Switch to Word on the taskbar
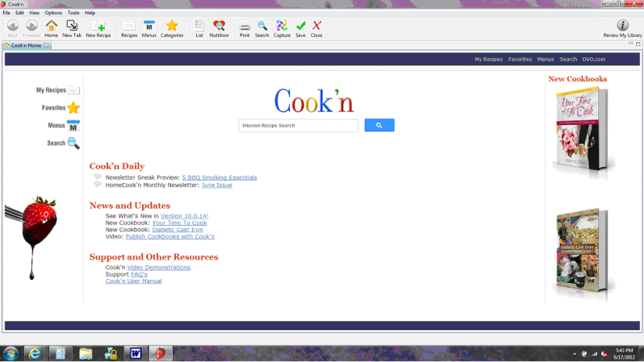Image resolution: width=644 pixels, height=362 pixels. pos(136,353)
